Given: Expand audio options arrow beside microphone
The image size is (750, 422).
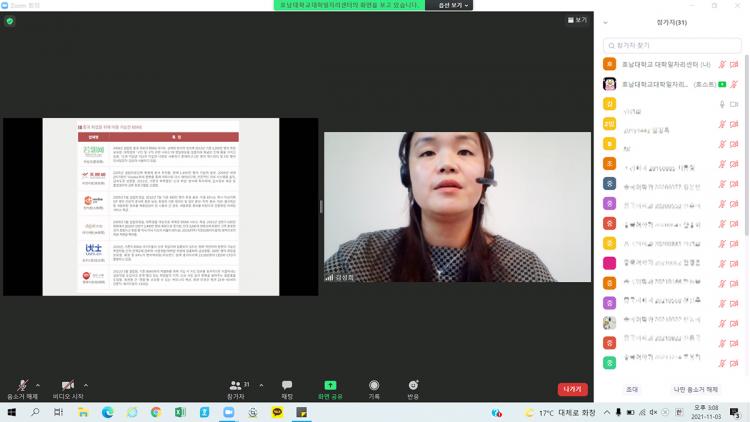Looking at the screenshot, I should pyautogui.click(x=38, y=385).
